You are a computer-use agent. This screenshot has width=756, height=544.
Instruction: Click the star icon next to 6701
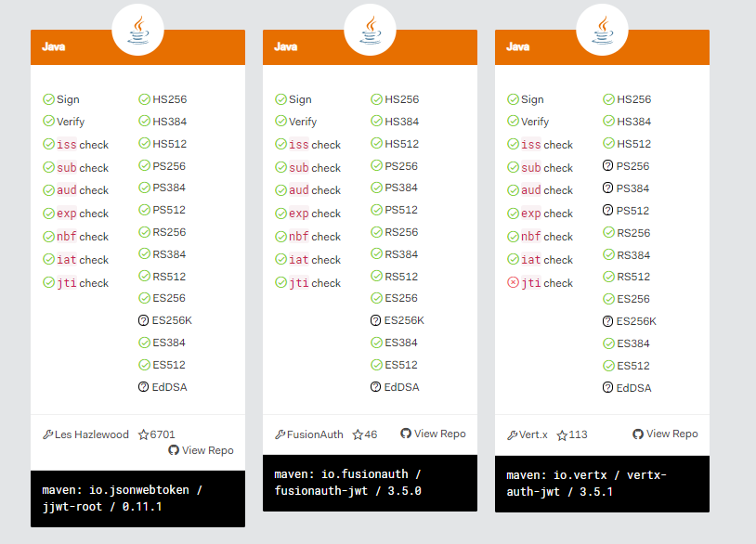(143, 434)
